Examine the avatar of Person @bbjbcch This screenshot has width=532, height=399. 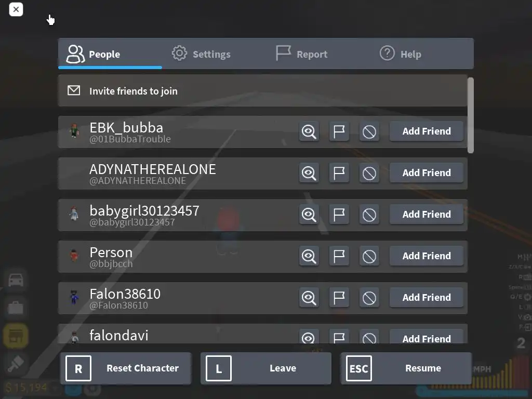pyautogui.click(x=309, y=257)
